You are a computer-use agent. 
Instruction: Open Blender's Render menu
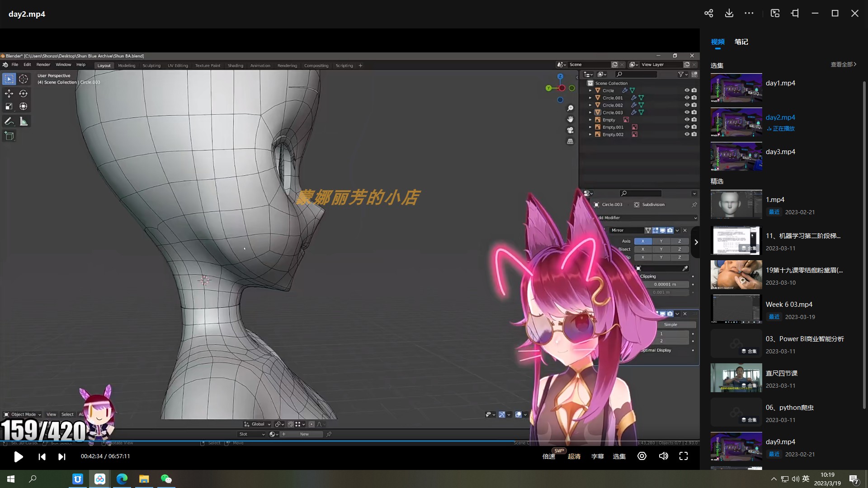click(43, 65)
